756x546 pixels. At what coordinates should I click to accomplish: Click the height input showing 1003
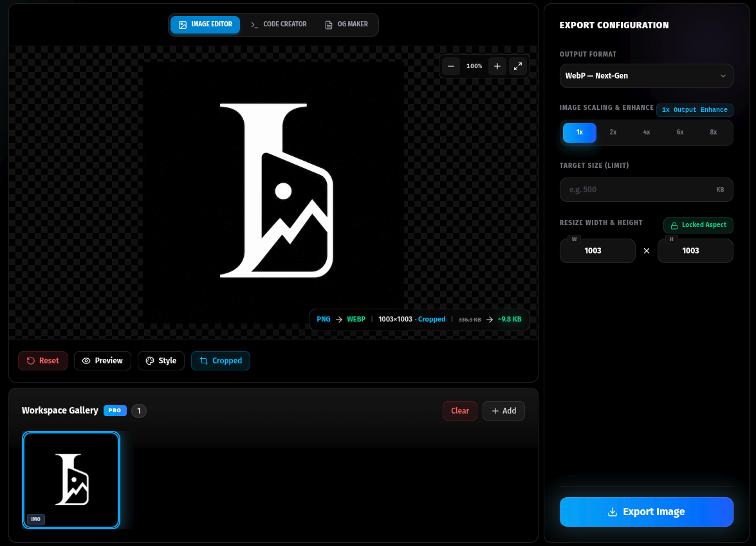coord(696,251)
